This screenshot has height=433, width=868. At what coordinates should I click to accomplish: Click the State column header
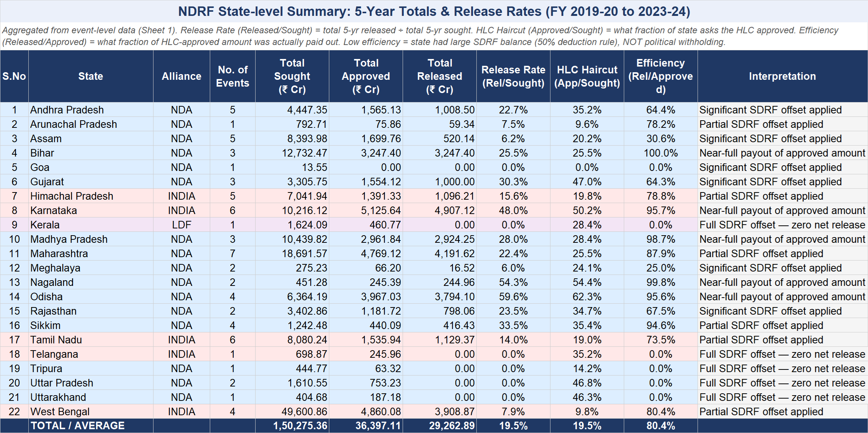point(91,76)
